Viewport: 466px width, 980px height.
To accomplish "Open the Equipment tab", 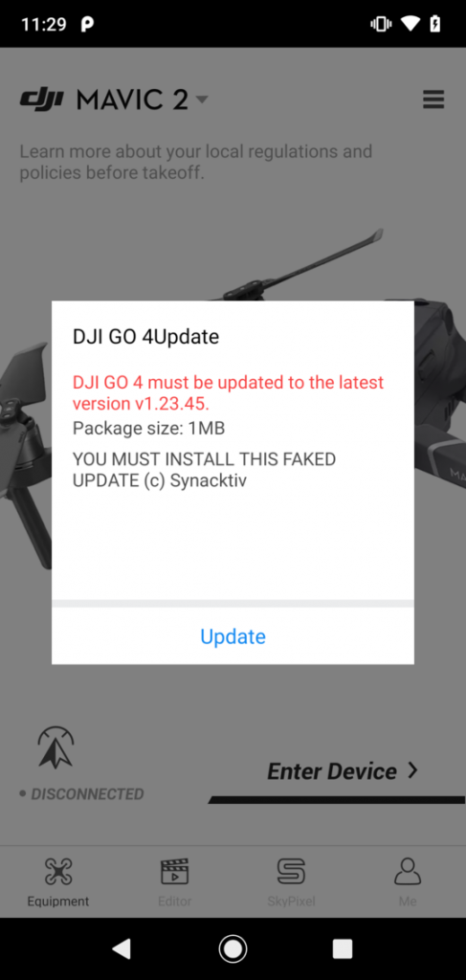I will coord(58,881).
